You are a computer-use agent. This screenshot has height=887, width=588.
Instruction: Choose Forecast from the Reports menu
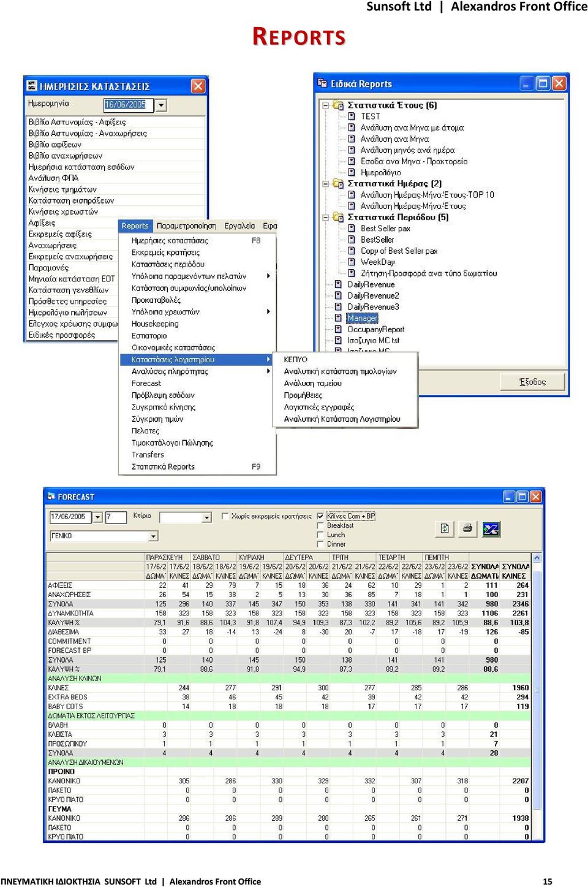pos(198,384)
